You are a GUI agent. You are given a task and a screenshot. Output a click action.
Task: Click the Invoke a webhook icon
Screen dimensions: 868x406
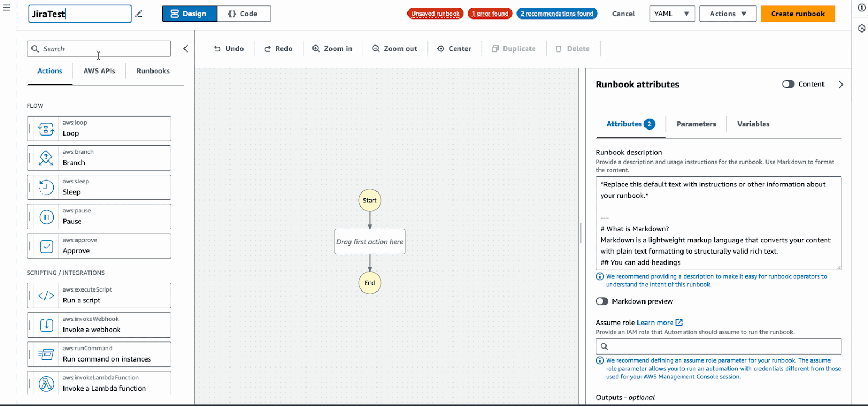coord(46,325)
